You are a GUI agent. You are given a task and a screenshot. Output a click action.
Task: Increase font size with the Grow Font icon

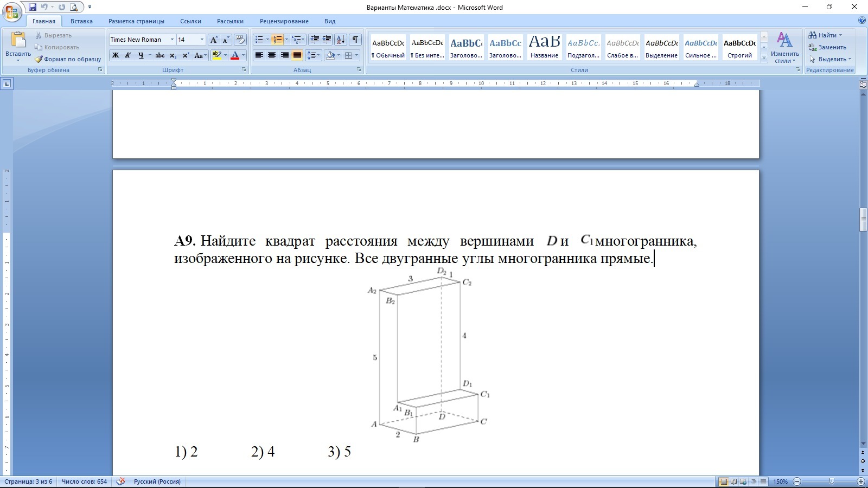pyautogui.click(x=214, y=40)
